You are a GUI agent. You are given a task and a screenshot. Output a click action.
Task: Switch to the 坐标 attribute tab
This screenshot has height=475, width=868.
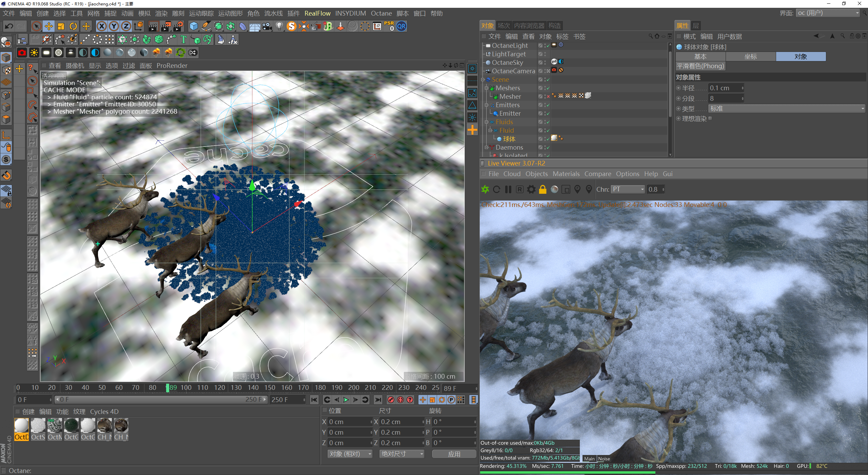750,57
